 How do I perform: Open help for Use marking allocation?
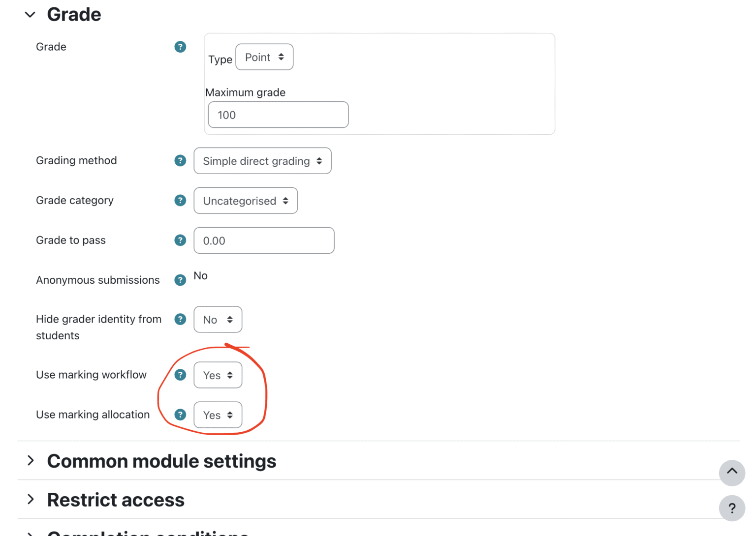pyautogui.click(x=180, y=415)
